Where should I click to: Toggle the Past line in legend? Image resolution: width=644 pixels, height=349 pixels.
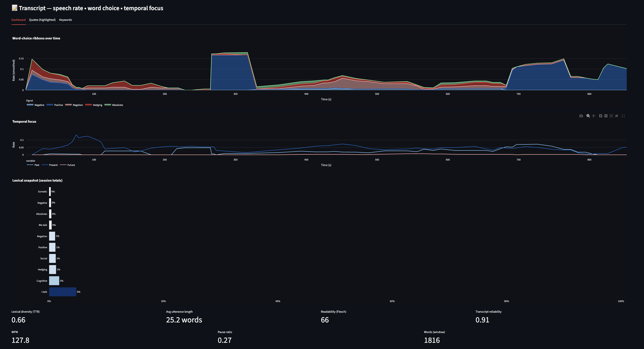[37, 165]
